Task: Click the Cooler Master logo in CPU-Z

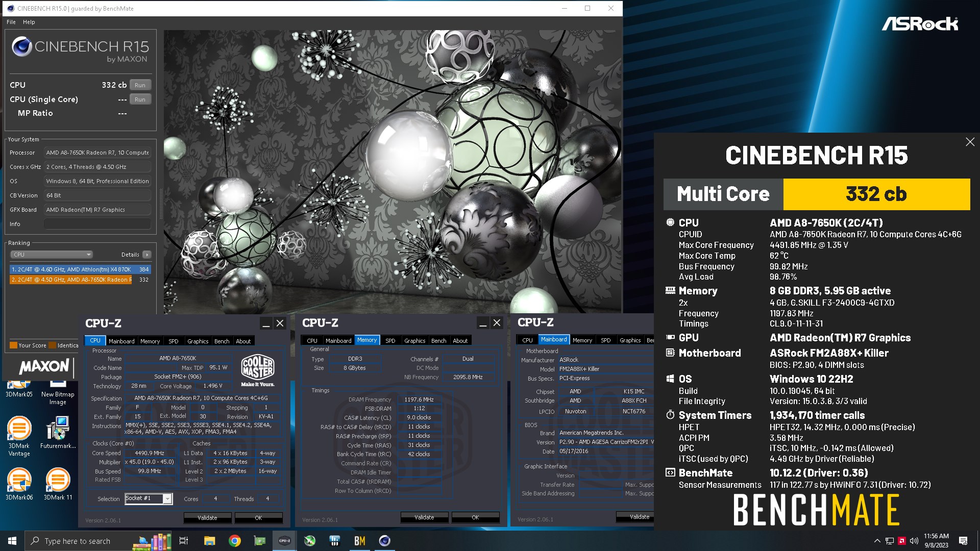Action: [x=258, y=370]
